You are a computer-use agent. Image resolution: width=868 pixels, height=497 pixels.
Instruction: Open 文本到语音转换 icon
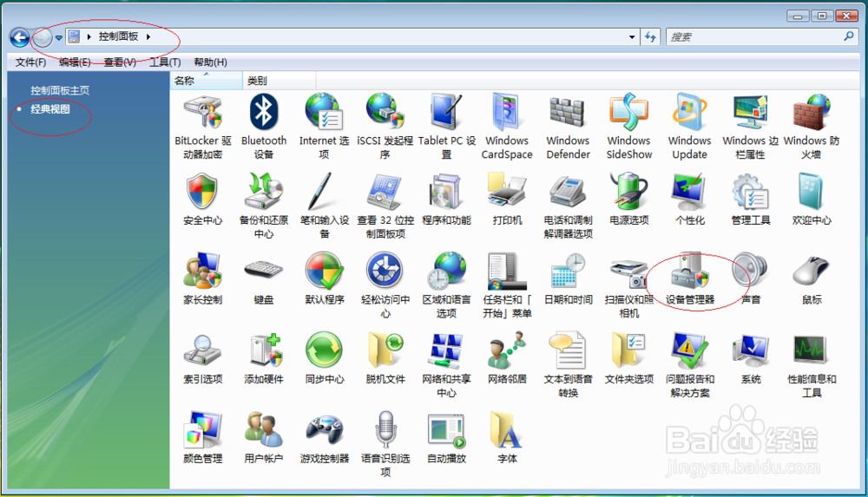(568, 350)
